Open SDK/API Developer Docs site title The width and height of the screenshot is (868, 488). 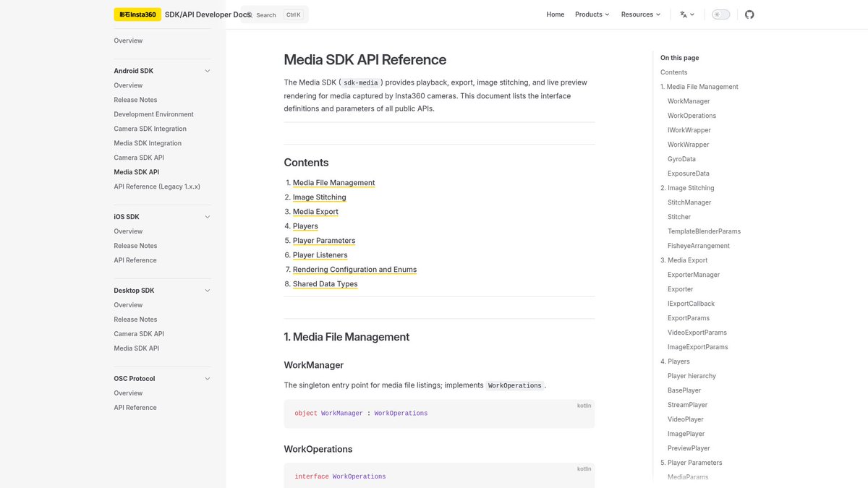[x=208, y=14]
